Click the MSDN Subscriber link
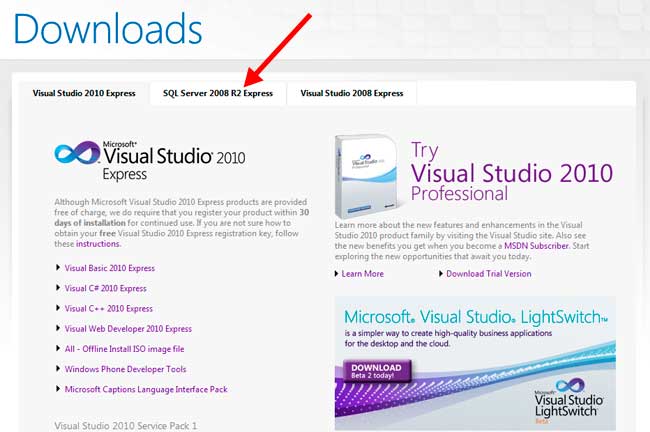Screen dimensions: 650x432 [536, 246]
